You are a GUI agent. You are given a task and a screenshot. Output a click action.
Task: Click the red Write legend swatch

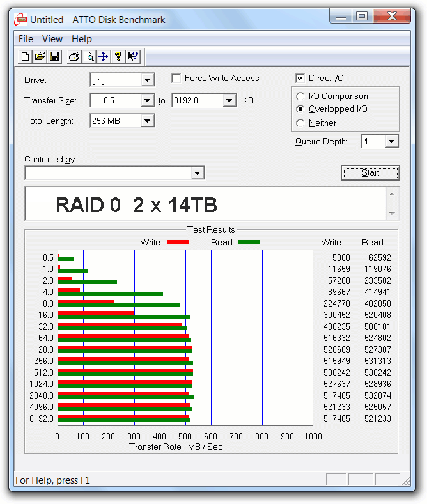coord(178,242)
